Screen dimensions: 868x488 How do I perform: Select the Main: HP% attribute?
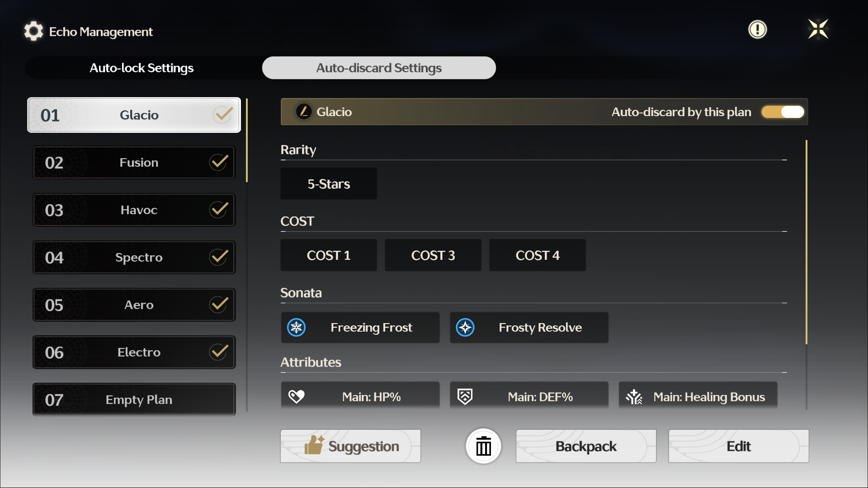(360, 396)
